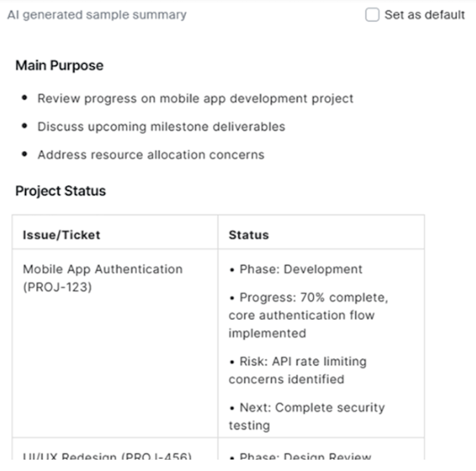
Task: Select the Main Purpose heading
Action: [x=58, y=65]
